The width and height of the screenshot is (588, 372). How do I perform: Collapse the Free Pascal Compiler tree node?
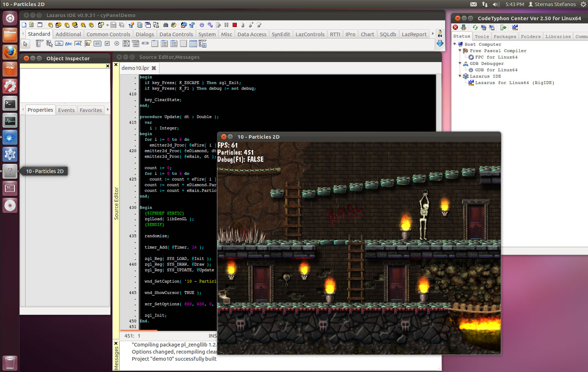pyautogui.click(x=460, y=51)
